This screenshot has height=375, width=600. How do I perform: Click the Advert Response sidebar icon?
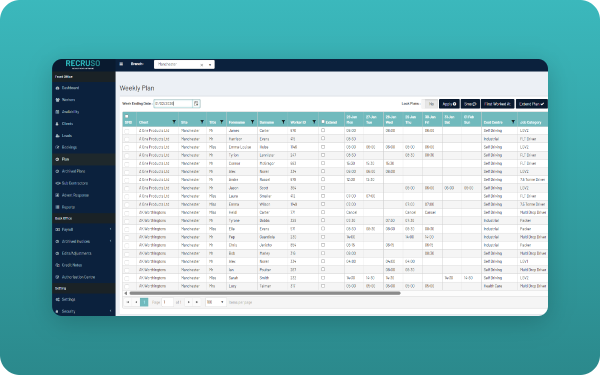[x=57, y=195]
